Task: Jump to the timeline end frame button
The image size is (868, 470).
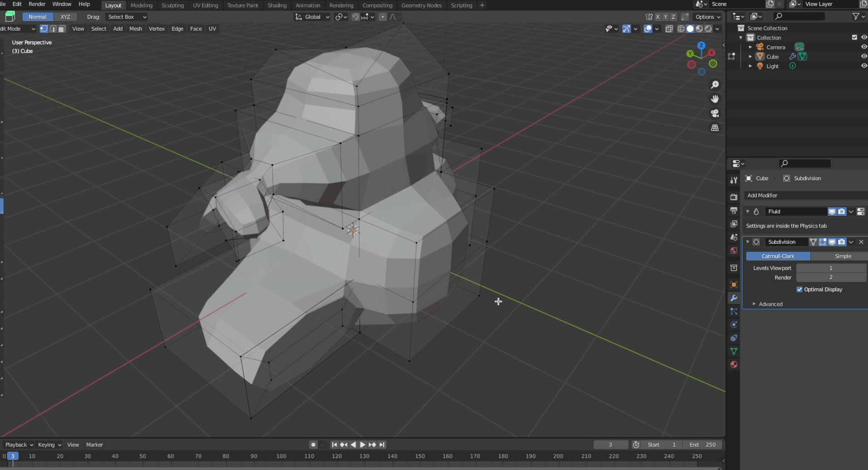Action: pos(382,445)
